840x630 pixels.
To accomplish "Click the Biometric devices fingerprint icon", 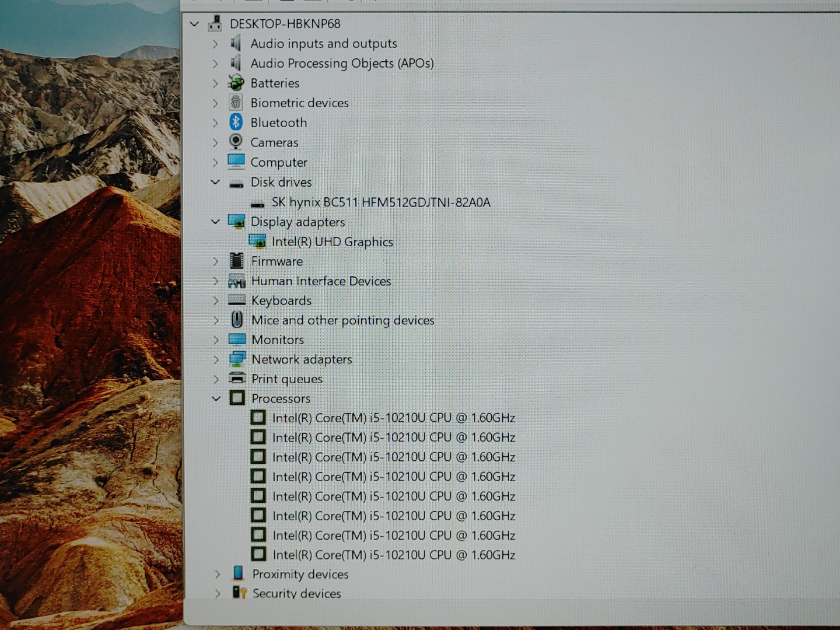I will (x=236, y=103).
